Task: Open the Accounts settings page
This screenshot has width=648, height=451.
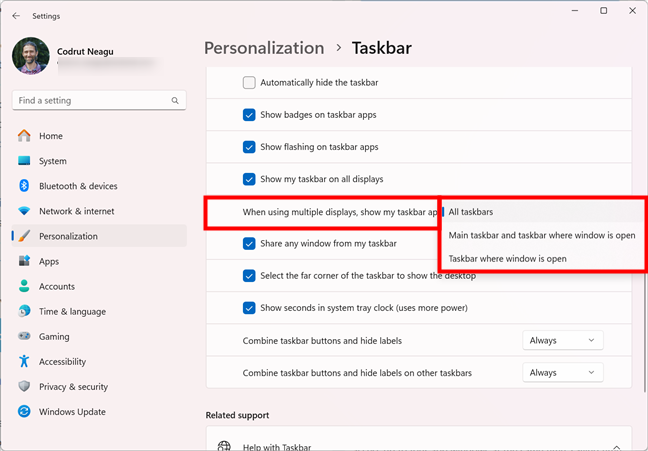Action: 99,286
